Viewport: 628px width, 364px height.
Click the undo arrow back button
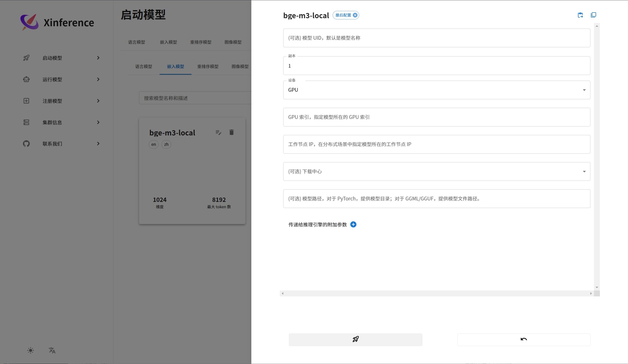pos(523,339)
